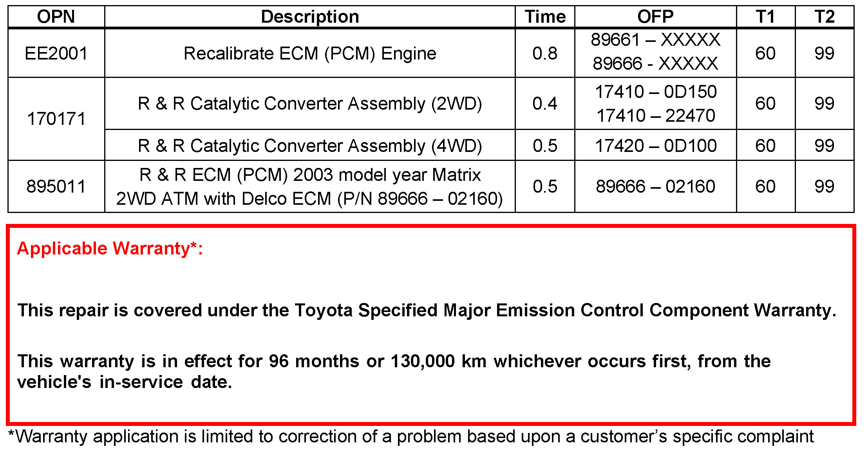The image size is (868, 451).
Task: Click the Toyota Specified Major Emission sentence
Action: click(427, 310)
